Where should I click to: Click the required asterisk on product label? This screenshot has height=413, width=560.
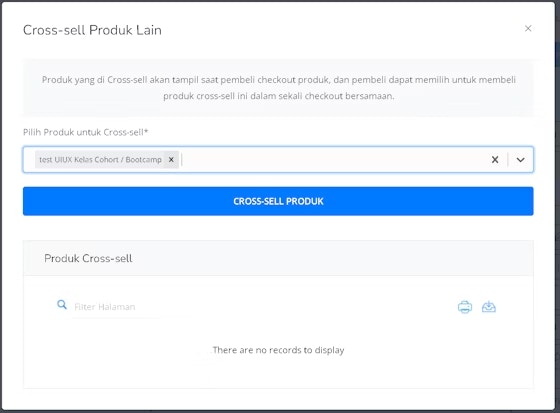point(146,131)
